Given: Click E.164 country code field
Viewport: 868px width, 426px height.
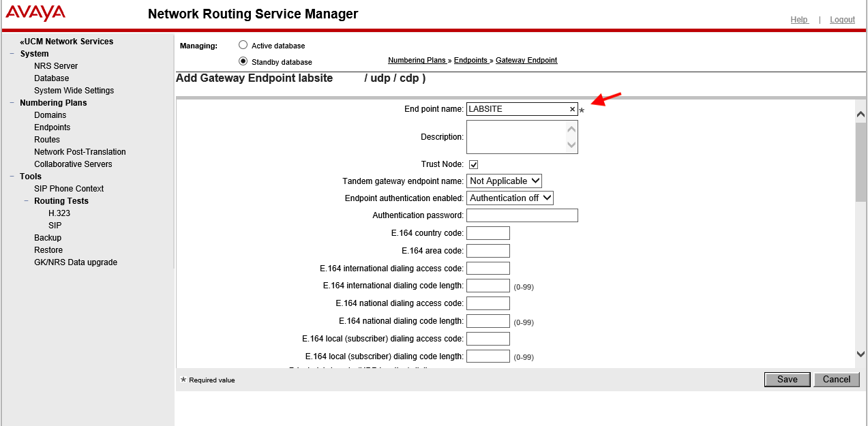Looking at the screenshot, I should coord(488,233).
